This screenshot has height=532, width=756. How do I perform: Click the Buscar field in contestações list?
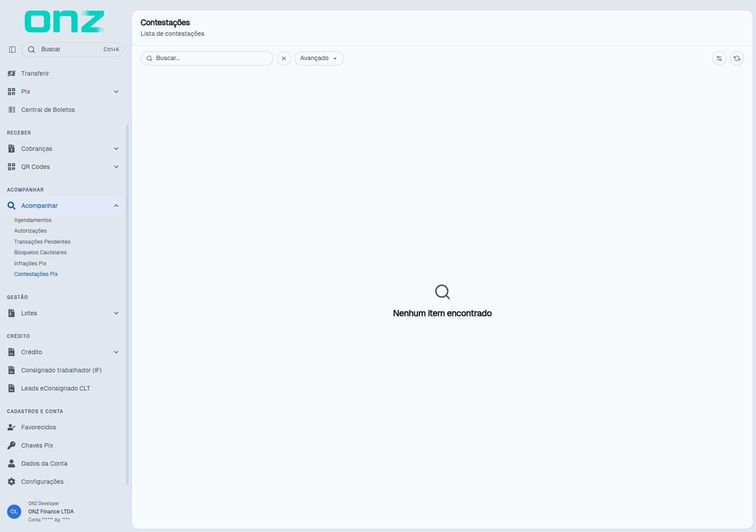(x=207, y=58)
